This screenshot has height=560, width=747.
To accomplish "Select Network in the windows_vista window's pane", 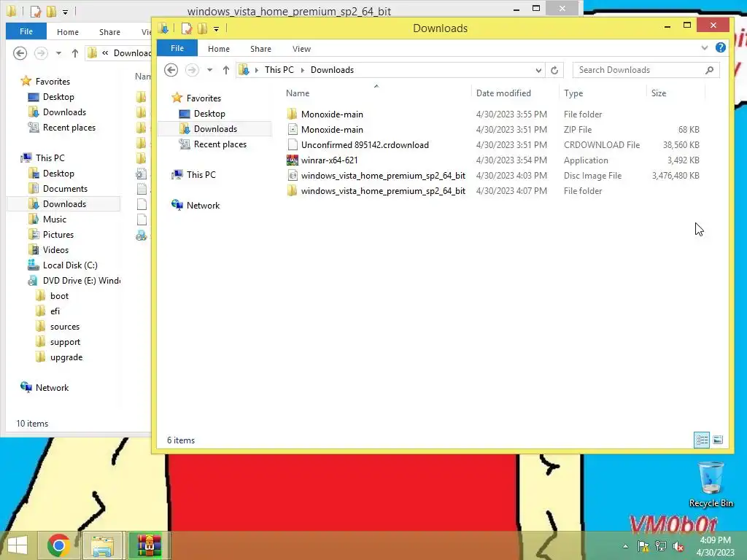I will (52, 388).
